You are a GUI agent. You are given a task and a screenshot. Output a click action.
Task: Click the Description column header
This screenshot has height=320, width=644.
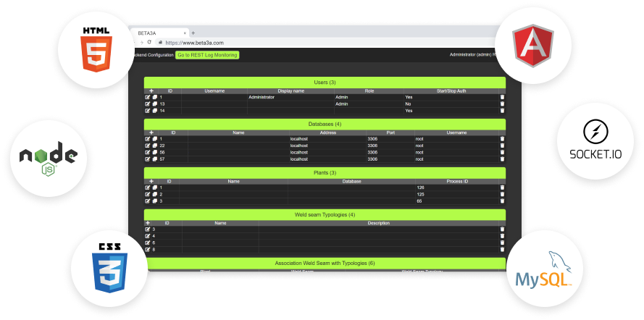coord(379,223)
